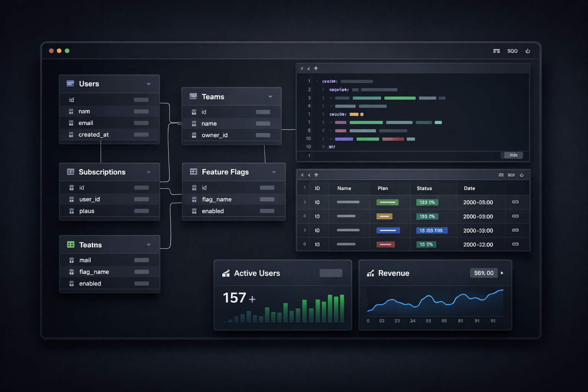588x392 pixels.
Task: Expand the fold arrow on last code line
Action: tap(324, 147)
